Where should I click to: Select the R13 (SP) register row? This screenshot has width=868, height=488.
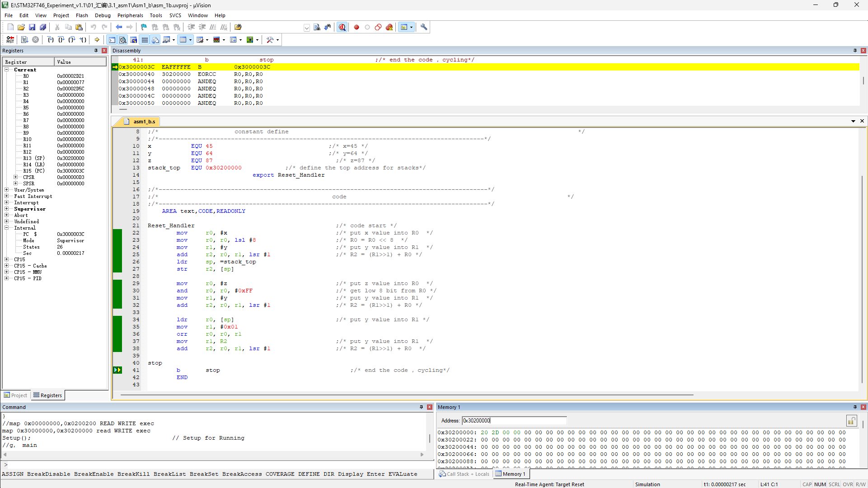[x=54, y=158]
